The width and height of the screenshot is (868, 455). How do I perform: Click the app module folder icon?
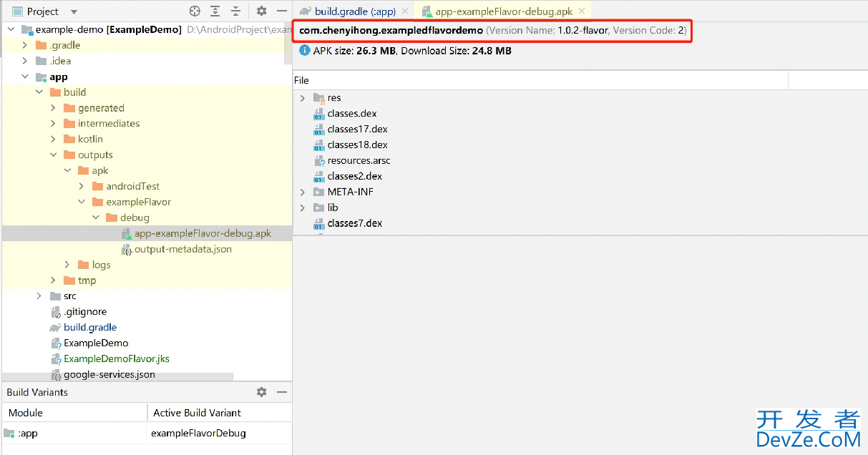(42, 77)
